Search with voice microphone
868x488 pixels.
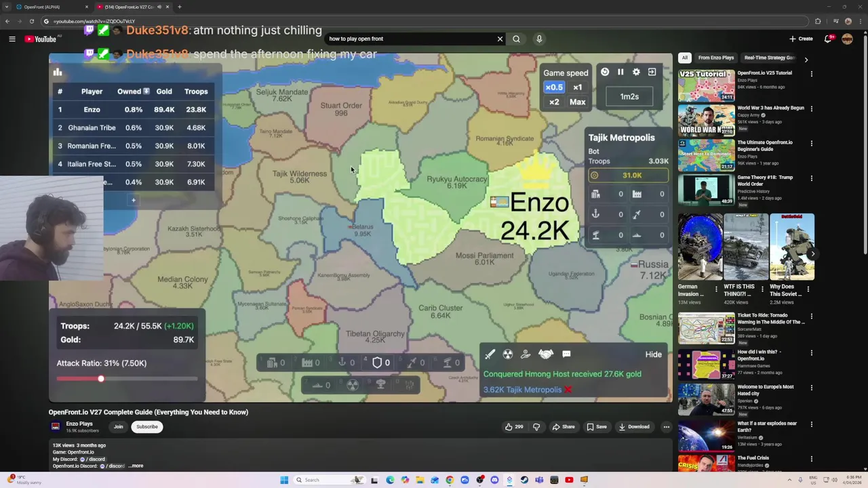(x=539, y=39)
